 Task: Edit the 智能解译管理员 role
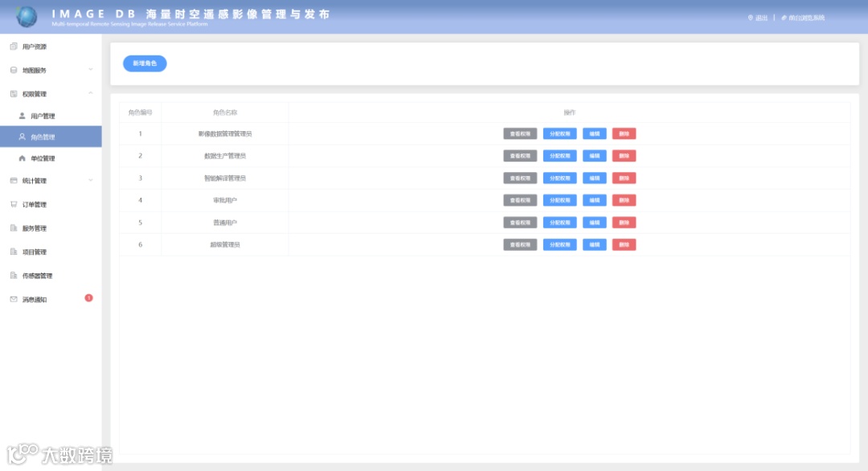(595, 178)
